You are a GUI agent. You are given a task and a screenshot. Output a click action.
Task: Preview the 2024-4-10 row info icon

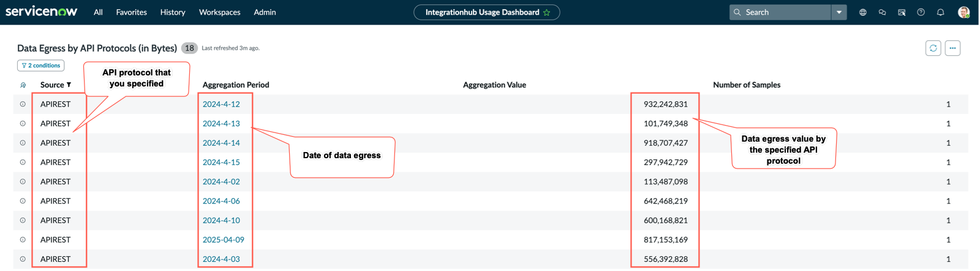[23, 220]
